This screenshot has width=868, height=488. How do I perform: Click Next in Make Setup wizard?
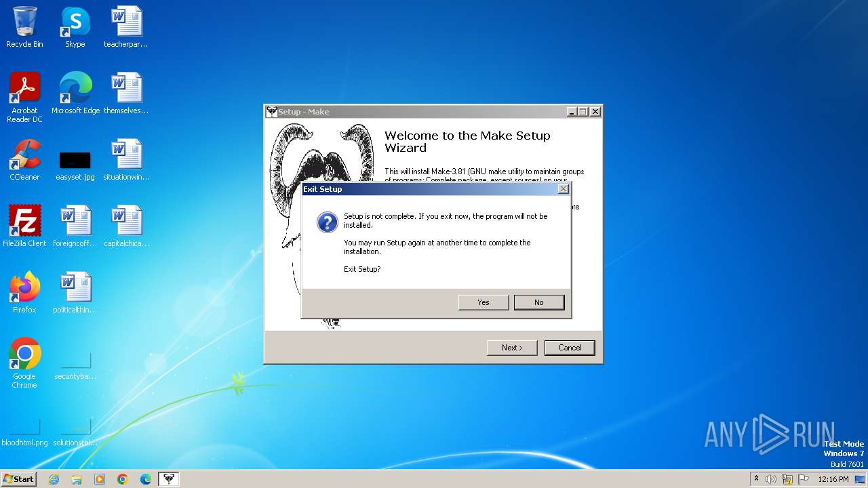click(512, 348)
